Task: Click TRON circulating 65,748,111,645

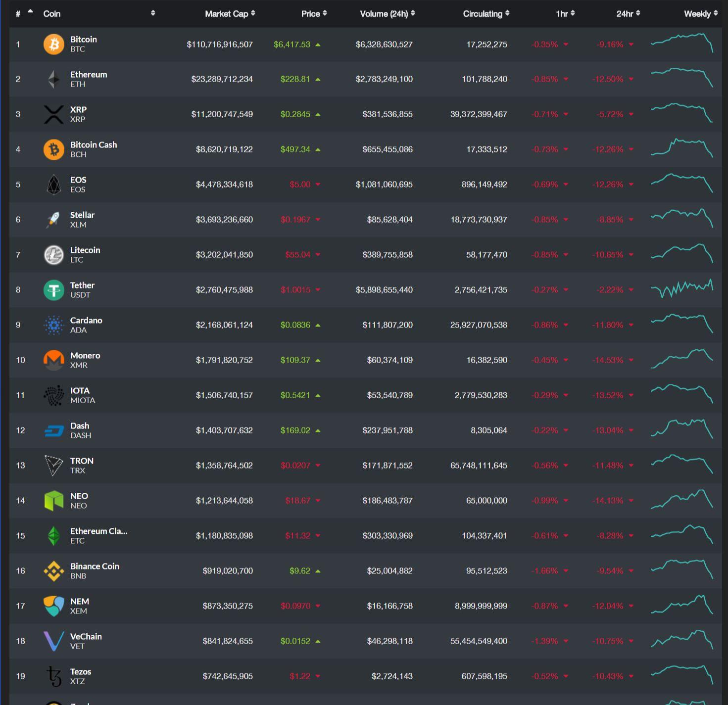Action: [479, 466]
